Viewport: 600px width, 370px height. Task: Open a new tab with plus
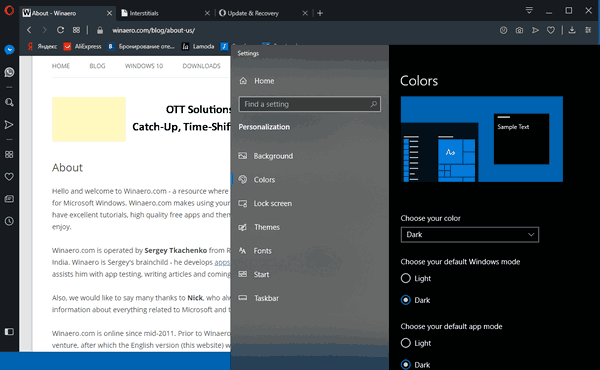320,13
